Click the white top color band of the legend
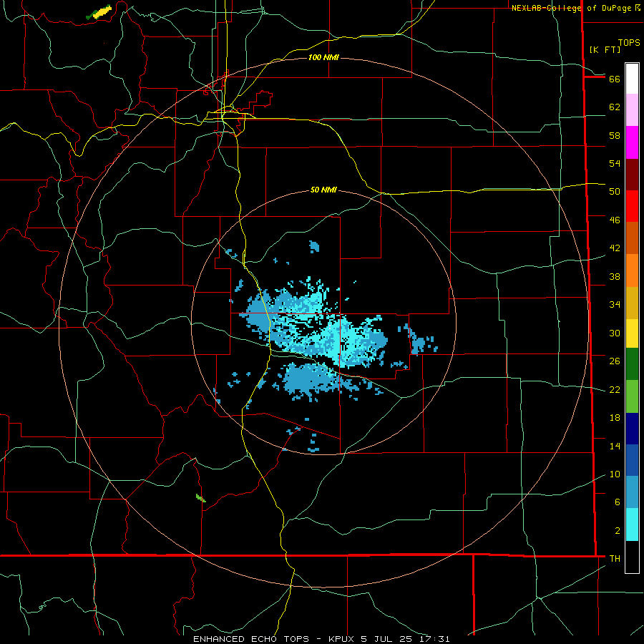This screenshot has height=644, width=644. [x=632, y=79]
